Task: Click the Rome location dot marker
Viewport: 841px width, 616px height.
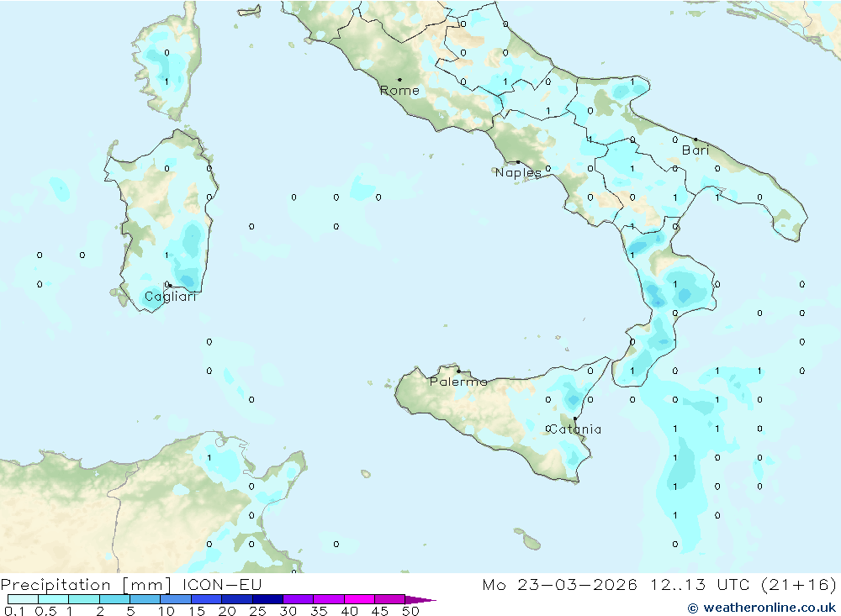Action: coord(399,80)
